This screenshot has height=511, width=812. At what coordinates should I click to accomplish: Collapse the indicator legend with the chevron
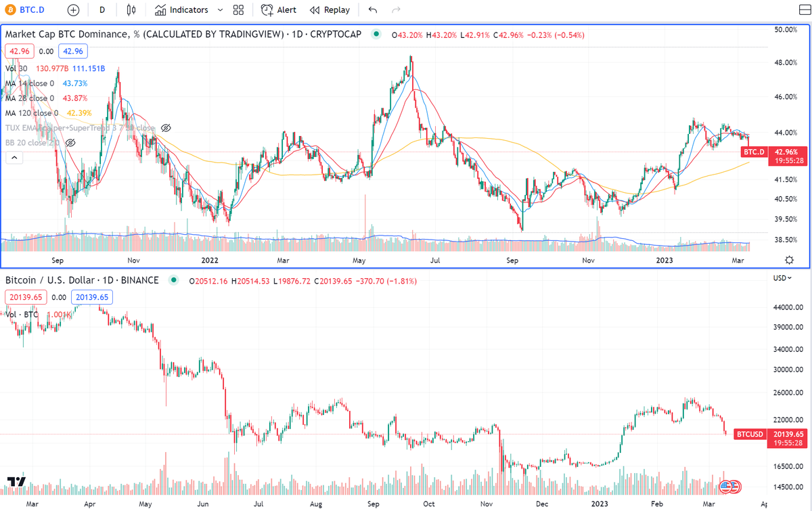click(x=13, y=158)
